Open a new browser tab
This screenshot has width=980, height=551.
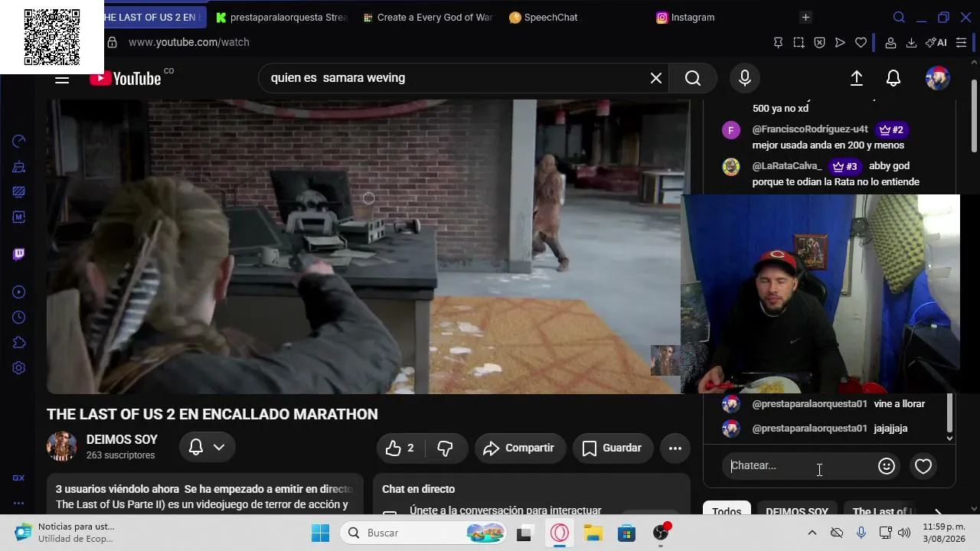805,18
